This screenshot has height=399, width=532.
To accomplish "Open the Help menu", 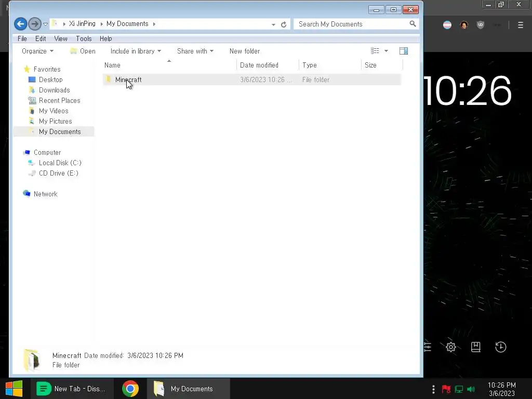I will pos(106,38).
